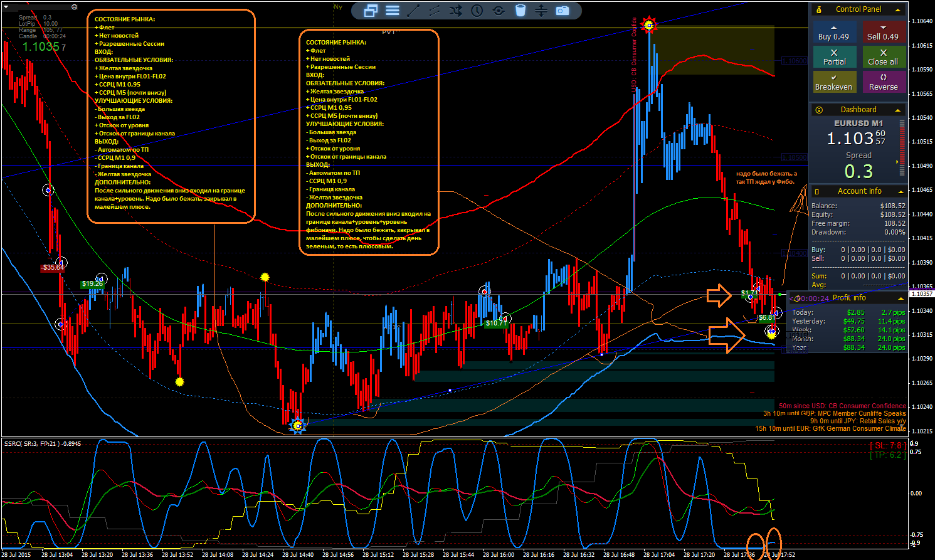Click the TP: 6.2 label
This screenshot has height=560, width=935.
coord(887,455)
